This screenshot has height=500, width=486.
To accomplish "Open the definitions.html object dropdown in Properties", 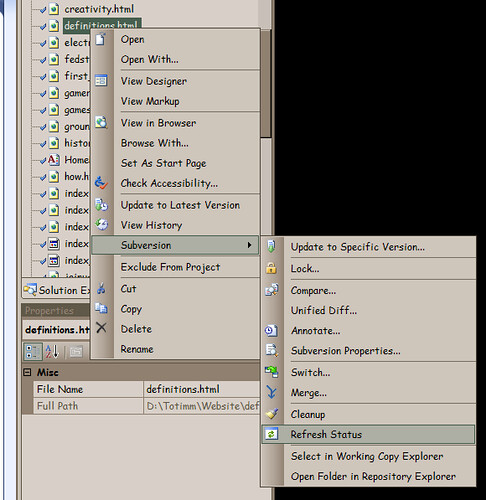I will (x=57, y=330).
